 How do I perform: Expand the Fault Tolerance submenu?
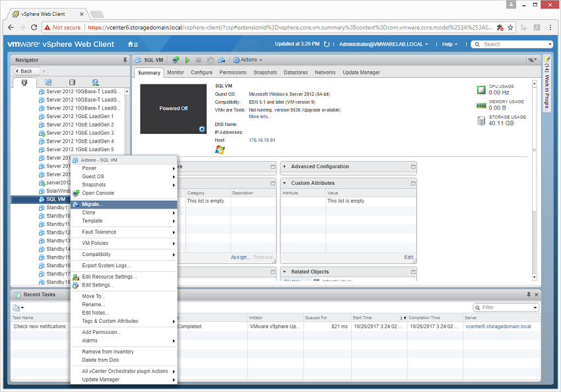point(124,232)
